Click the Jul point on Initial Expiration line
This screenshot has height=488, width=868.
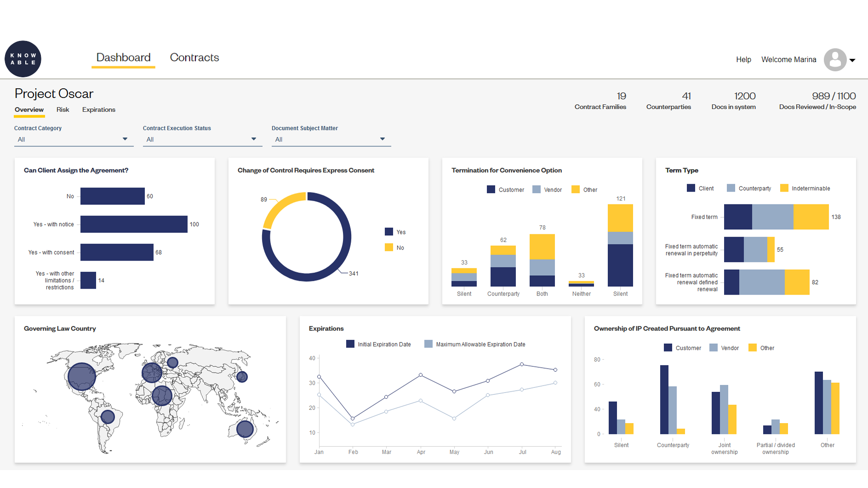(x=522, y=364)
